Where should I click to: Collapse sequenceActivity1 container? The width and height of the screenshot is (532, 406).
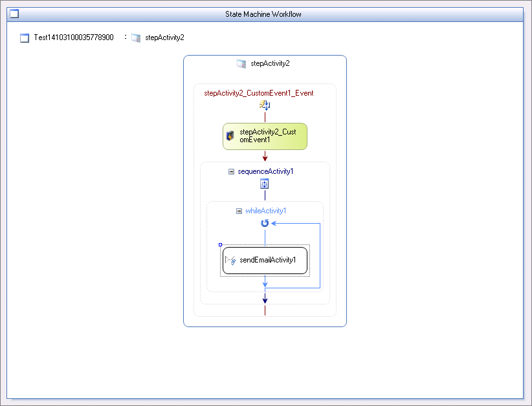232,172
